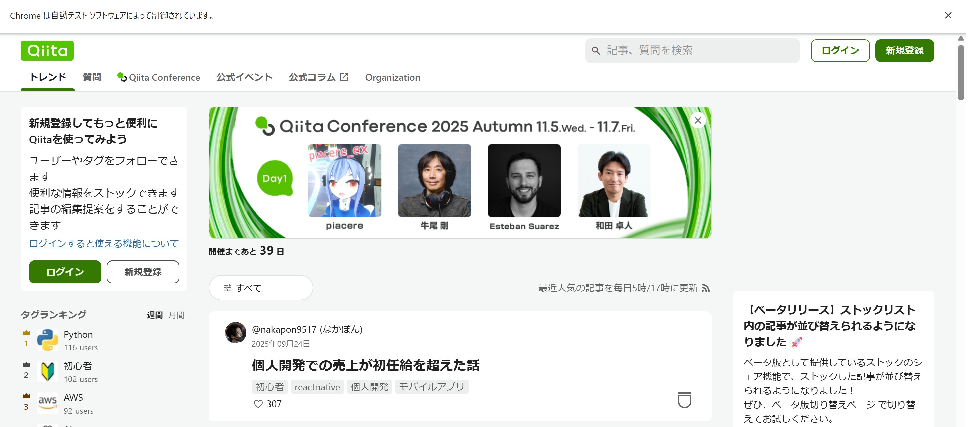Click nakapon9517's avatar image
This screenshot has width=980, height=427.
[x=236, y=333]
